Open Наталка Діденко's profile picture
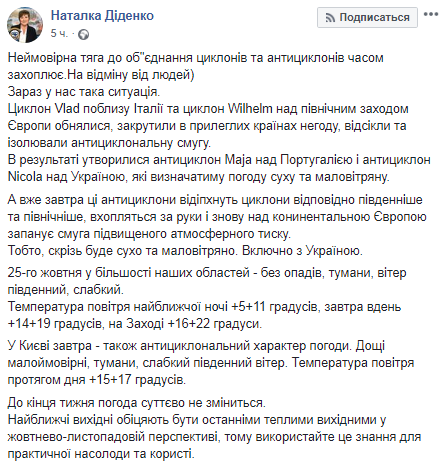 [x=25, y=25]
